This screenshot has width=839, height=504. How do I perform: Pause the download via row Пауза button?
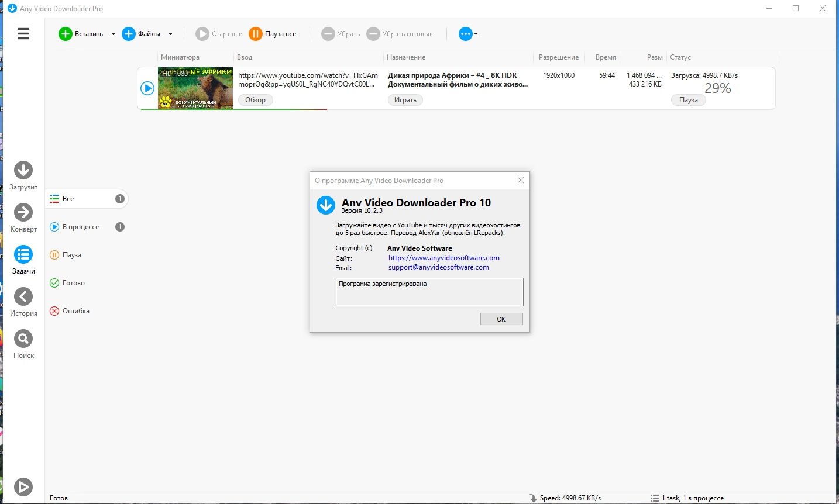click(x=688, y=100)
